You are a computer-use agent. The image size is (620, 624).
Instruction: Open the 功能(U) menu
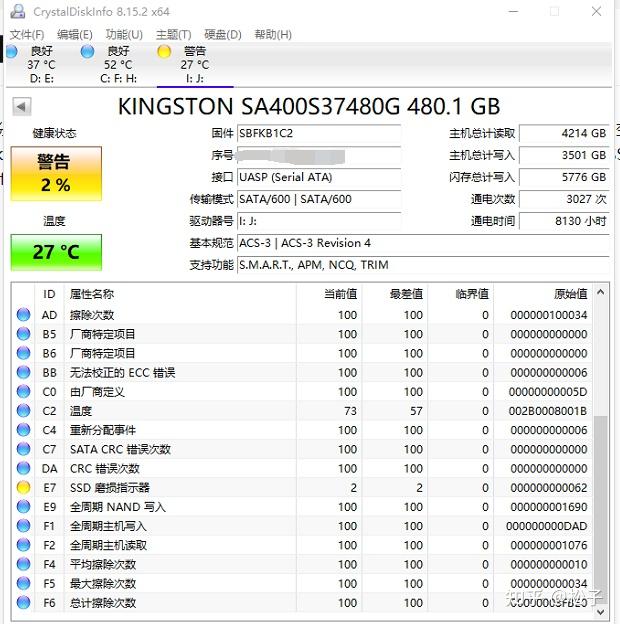coord(124,35)
